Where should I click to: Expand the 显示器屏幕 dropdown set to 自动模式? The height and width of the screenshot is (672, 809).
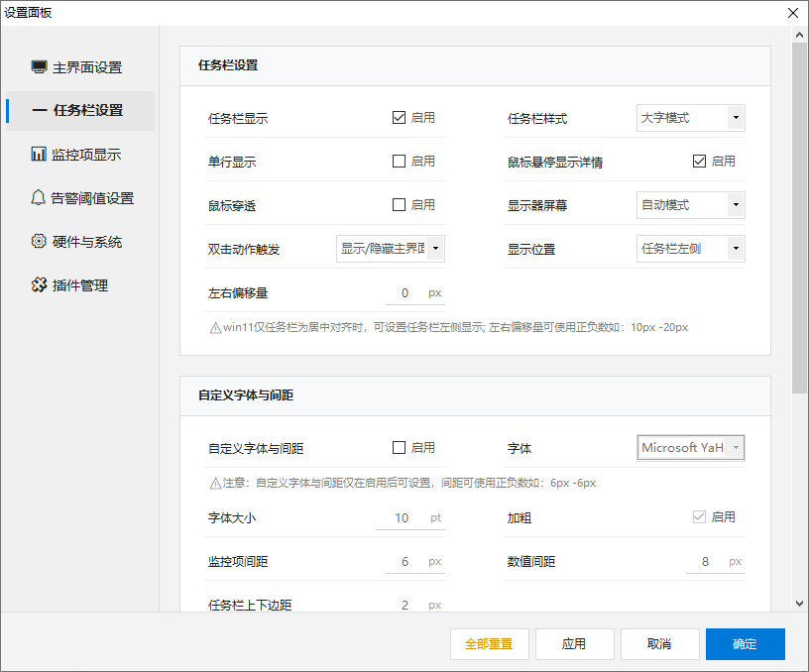(x=691, y=204)
